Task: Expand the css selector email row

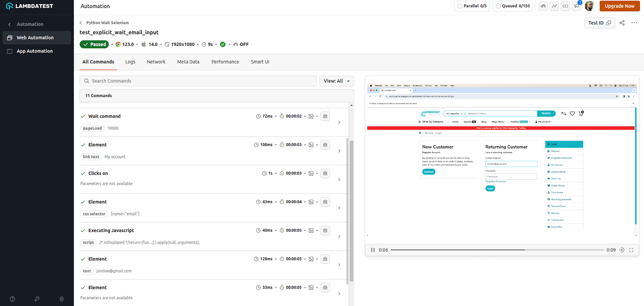Action: [339, 208]
